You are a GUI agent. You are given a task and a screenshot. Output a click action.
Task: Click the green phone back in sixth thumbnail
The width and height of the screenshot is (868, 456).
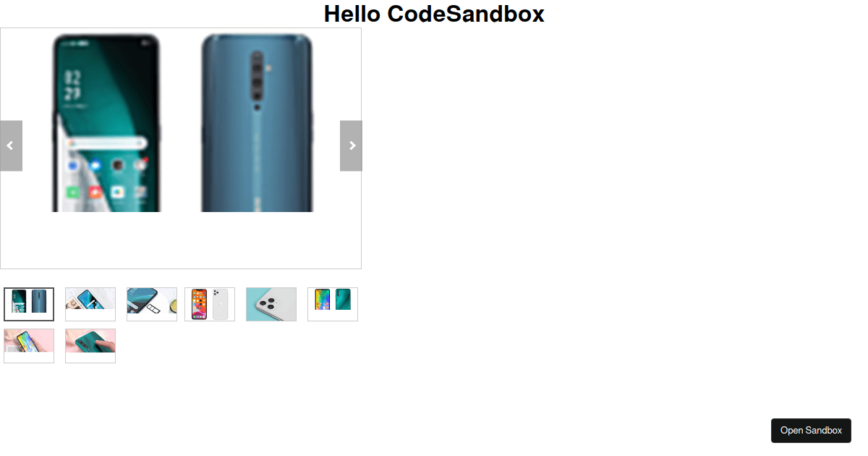coord(343,299)
